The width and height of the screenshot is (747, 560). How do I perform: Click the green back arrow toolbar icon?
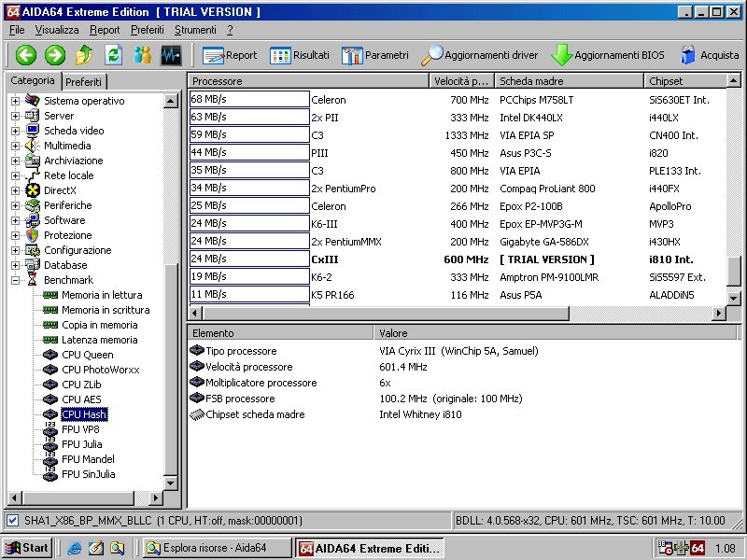[25, 55]
